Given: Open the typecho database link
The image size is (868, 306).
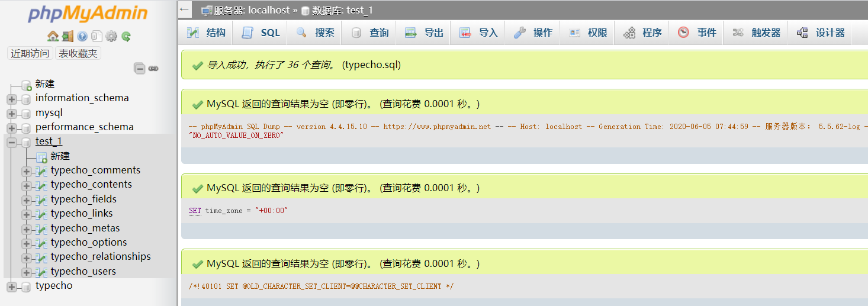Looking at the screenshot, I should [54, 286].
